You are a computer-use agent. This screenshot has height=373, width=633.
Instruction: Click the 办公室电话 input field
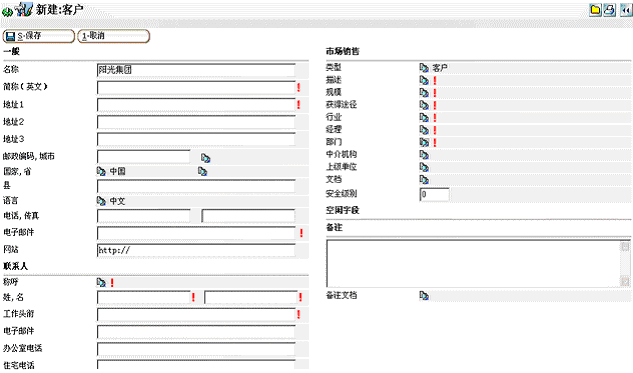pyautogui.click(x=196, y=349)
